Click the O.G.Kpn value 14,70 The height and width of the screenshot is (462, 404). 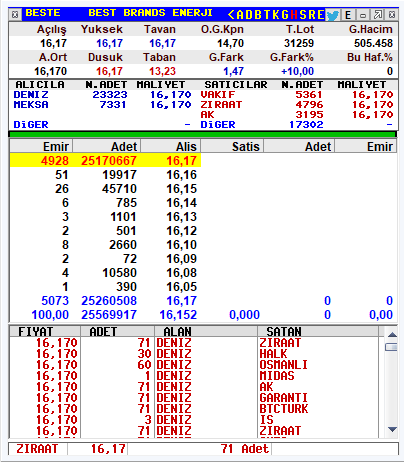click(231, 43)
